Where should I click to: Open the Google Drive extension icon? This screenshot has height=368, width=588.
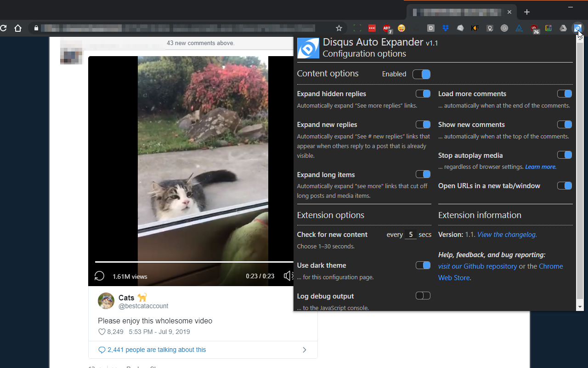point(563,28)
